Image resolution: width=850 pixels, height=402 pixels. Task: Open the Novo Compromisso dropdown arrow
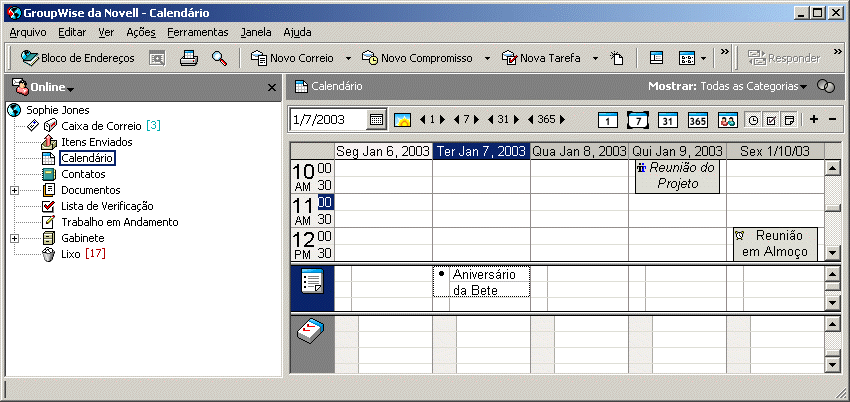click(x=487, y=59)
